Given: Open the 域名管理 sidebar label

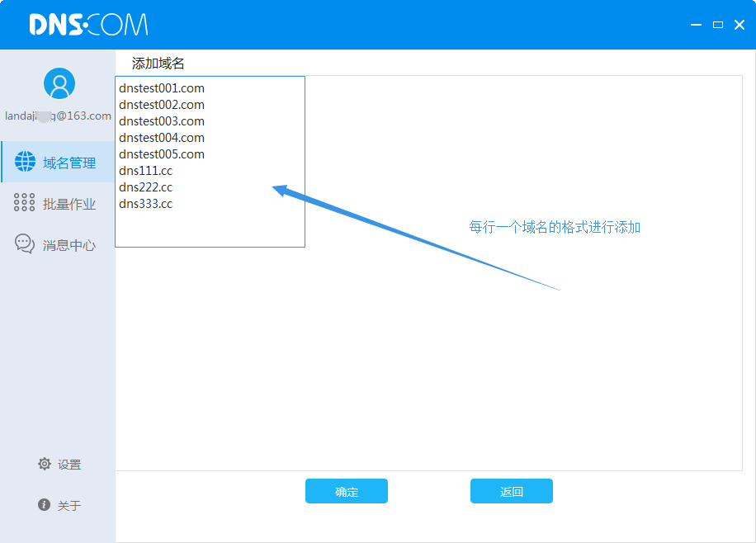Looking at the screenshot, I should pyautogui.click(x=69, y=163).
